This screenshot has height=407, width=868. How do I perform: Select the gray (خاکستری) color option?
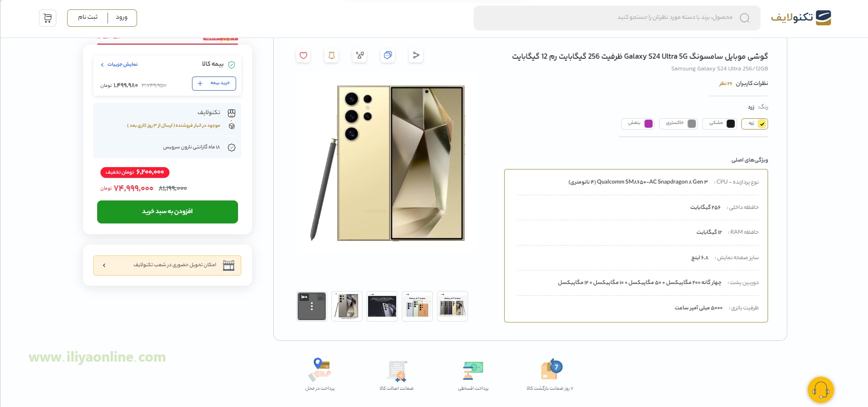tap(679, 123)
